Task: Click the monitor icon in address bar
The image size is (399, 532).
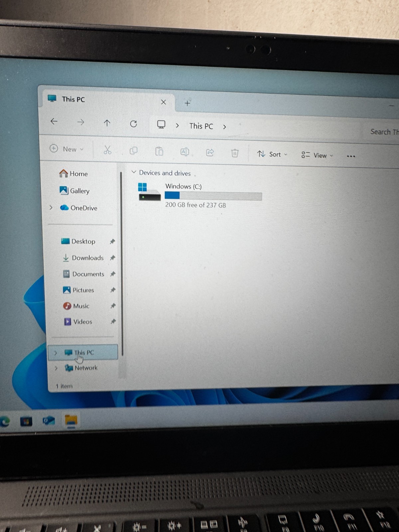Action: pos(161,125)
